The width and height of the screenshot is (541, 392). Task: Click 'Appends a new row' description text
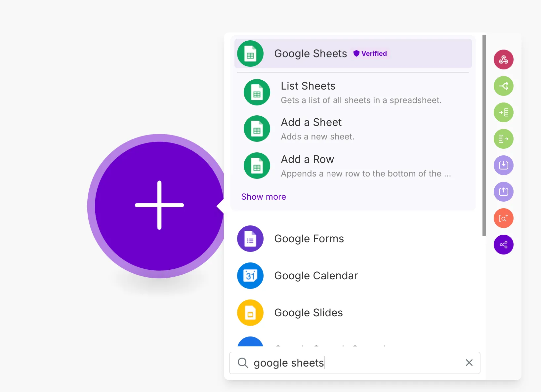coord(366,174)
